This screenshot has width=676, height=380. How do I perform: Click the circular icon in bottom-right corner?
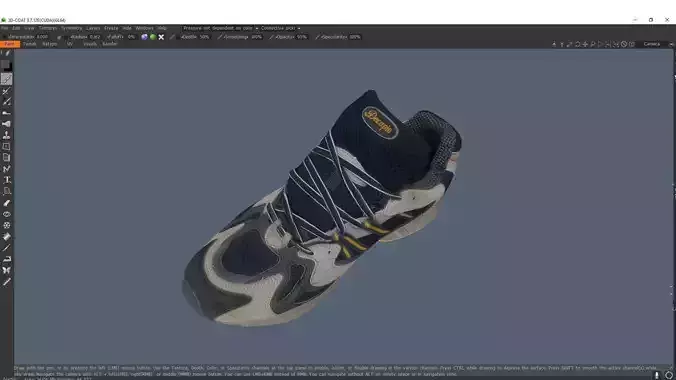click(x=669, y=376)
